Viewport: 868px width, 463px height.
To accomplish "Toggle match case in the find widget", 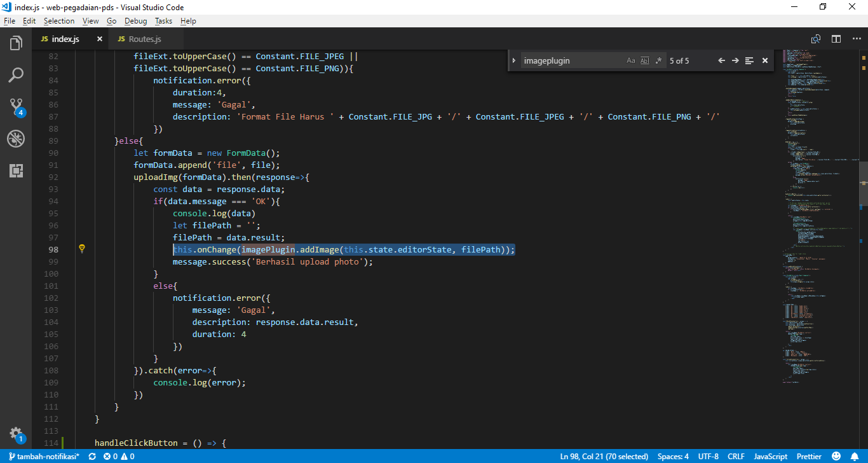I will tap(630, 60).
